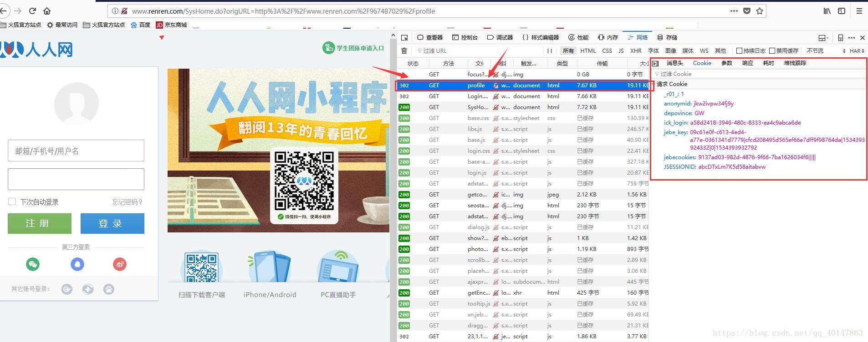Screen dimensions: 868x342
Task: Click the 登录 login button
Action: (x=112, y=223)
